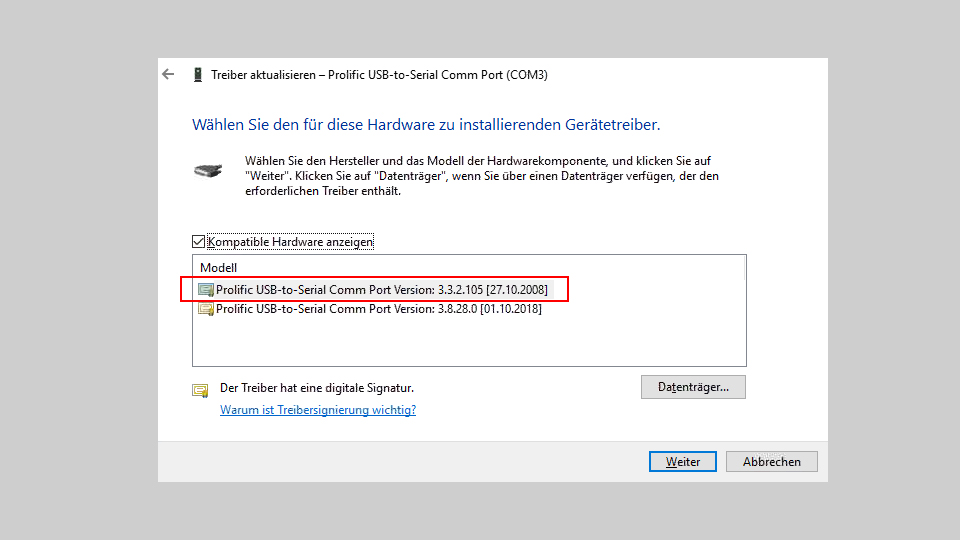Click the device icon beside Treiber aktualisieren title
Screen dimensions: 960x540
[198, 75]
